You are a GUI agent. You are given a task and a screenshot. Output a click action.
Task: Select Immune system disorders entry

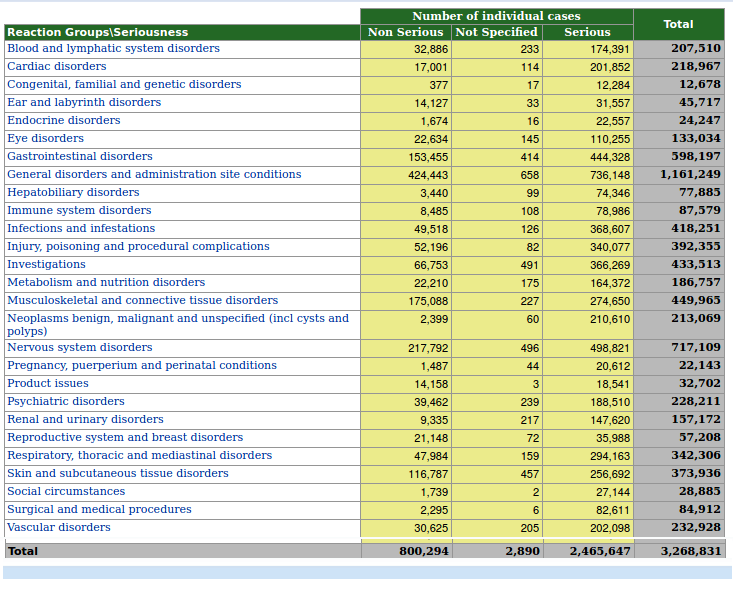79,211
